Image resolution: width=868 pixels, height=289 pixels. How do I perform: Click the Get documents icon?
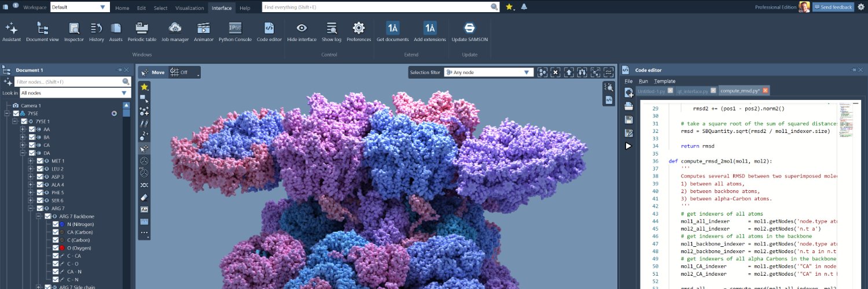pyautogui.click(x=393, y=28)
